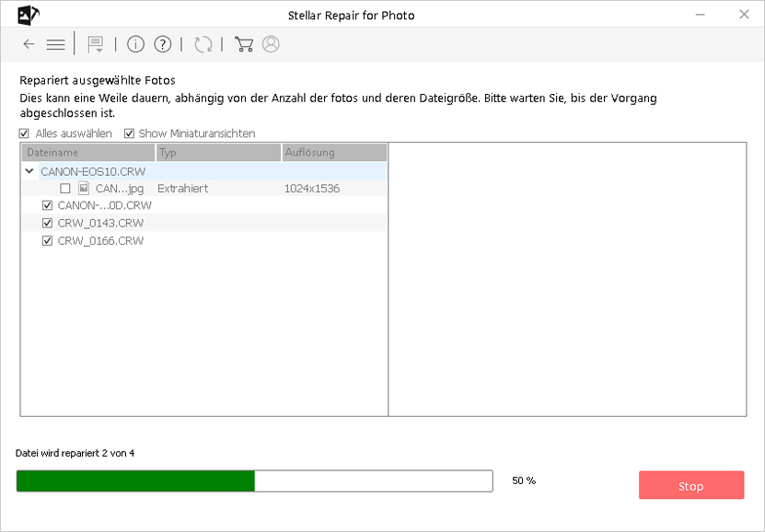Collapse the CANON-EOS10.CRW tree node
This screenshot has height=532, width=765.
[29, 171]
